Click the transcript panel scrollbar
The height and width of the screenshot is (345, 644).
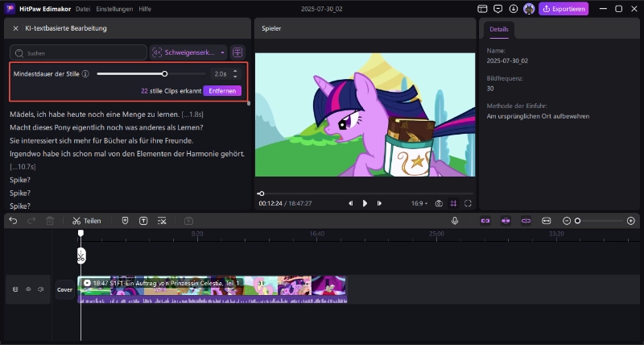[249, 103]
